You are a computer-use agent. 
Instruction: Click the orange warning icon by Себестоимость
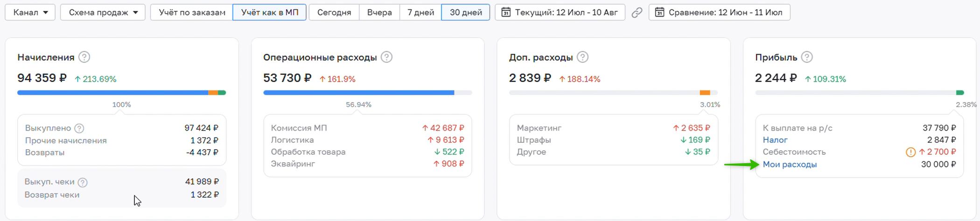point(910,152)
